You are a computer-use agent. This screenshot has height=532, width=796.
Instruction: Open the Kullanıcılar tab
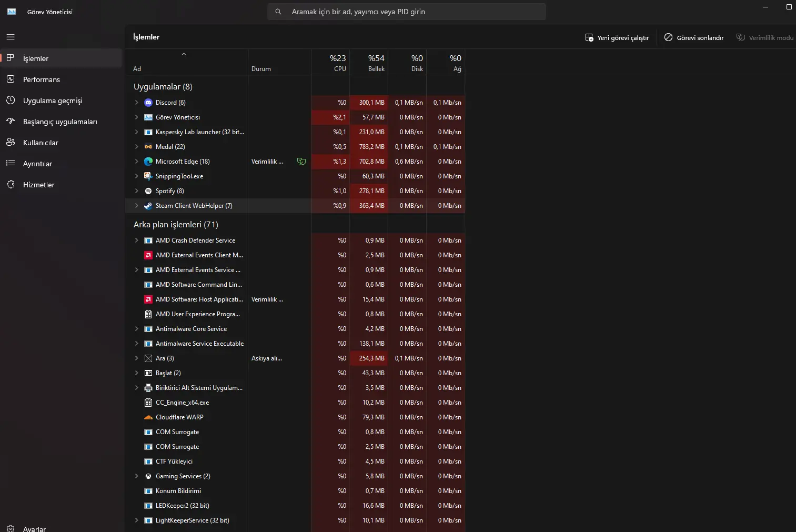tap(61, 143)
